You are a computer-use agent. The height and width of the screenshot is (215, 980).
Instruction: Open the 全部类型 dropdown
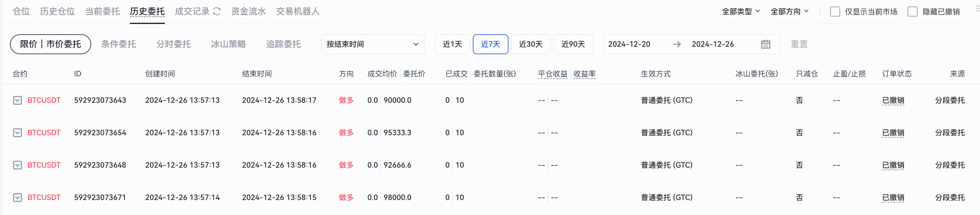(x=740, y=12)
